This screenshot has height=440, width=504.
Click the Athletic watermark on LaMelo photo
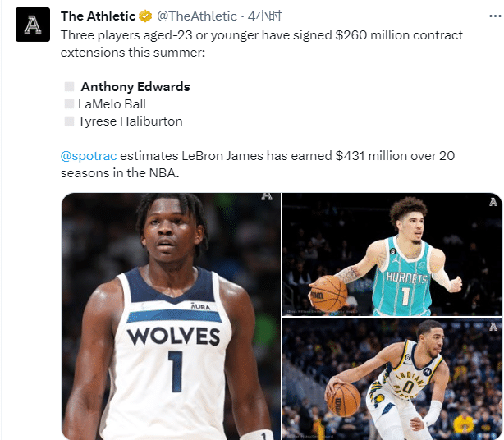pos(493,202)
